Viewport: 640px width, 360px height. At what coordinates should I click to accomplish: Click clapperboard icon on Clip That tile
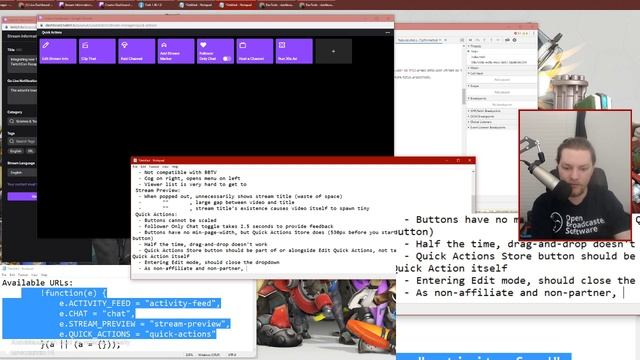tap(85, 45)
